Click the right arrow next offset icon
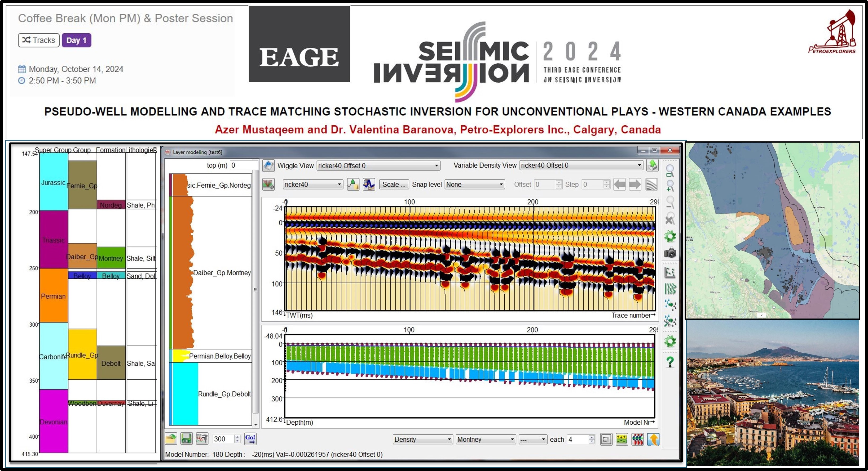The image size is (868, 471). pos(635,185)
